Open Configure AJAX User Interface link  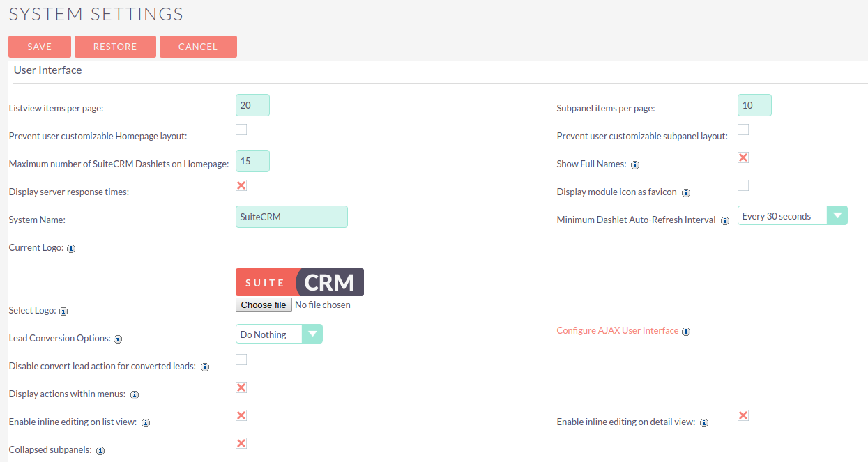click(617, 331)
